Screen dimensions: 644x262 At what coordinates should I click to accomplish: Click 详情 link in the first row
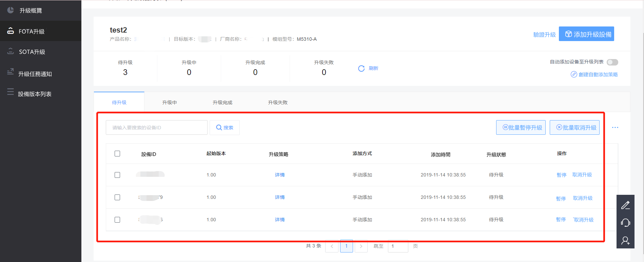(x=280, y=175)
